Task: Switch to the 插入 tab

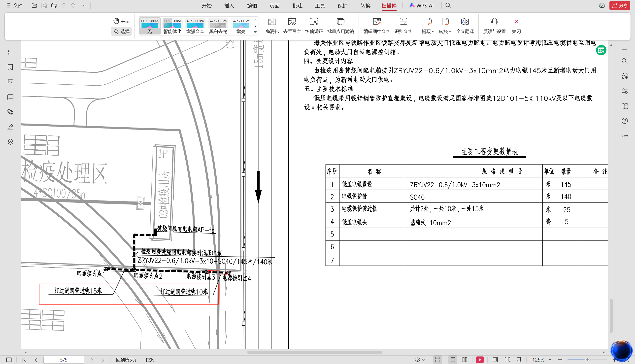Action: pos(229,5)
